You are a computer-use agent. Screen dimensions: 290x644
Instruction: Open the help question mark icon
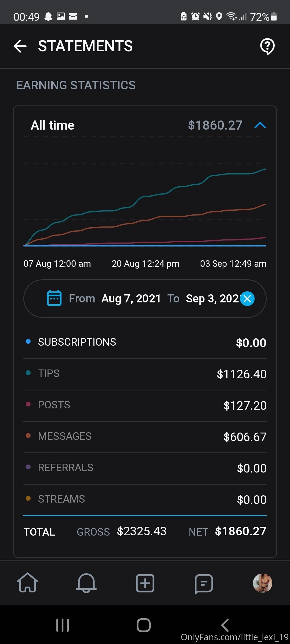click(267, 46)
